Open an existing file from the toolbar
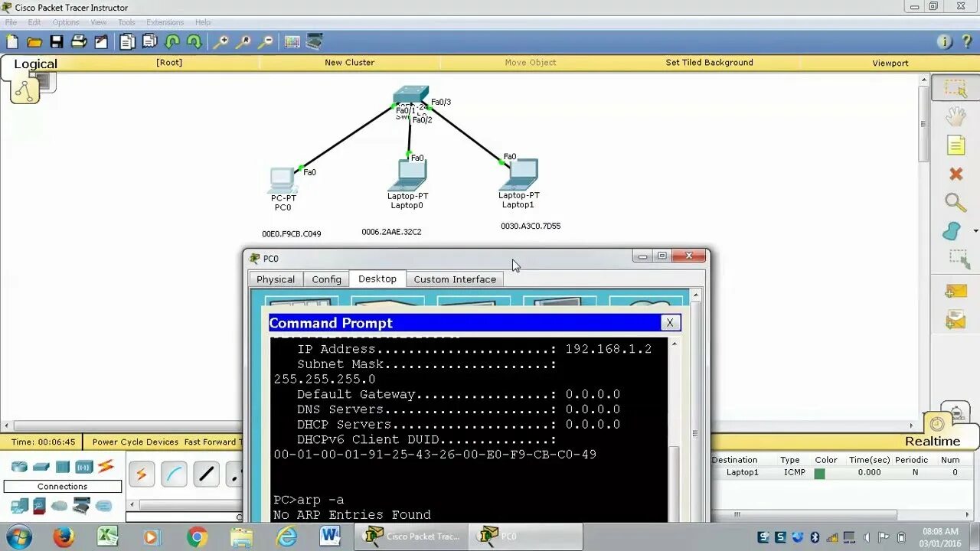The image size is (980, 551). [x=34, y=42]
